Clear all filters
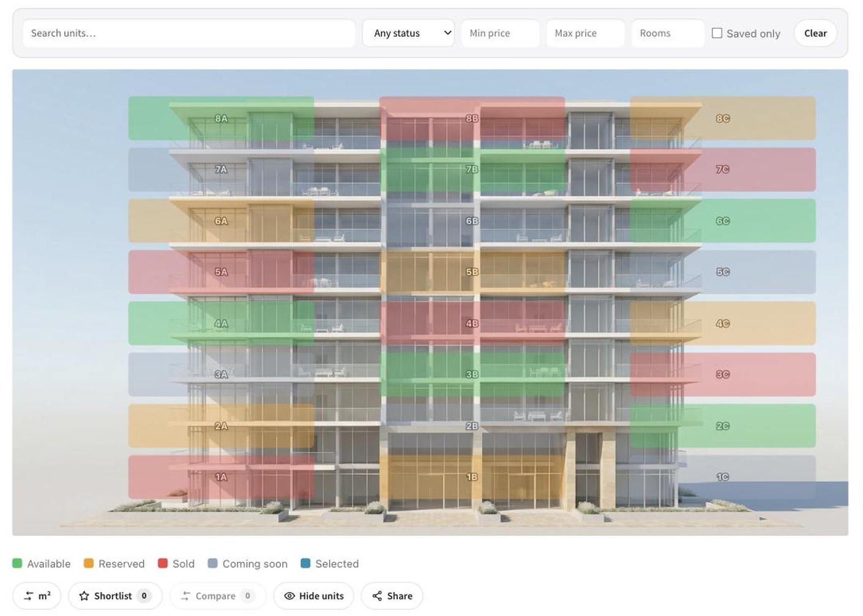The image size is (863, 616). (x=815, y=33)
